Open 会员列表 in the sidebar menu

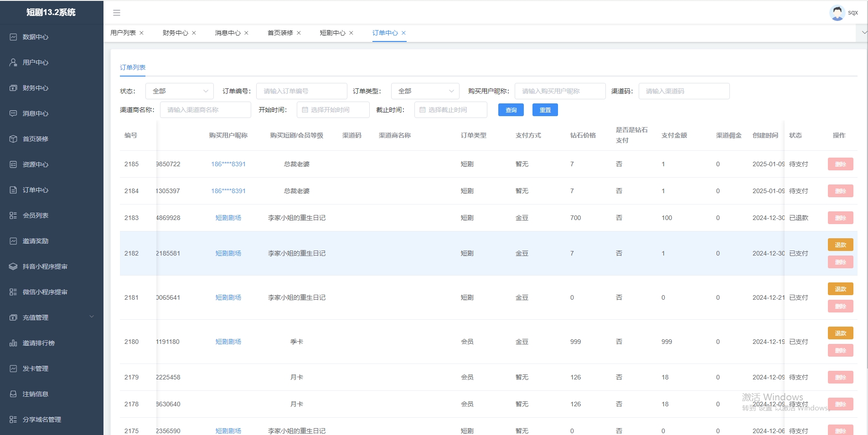pos(36,215)
